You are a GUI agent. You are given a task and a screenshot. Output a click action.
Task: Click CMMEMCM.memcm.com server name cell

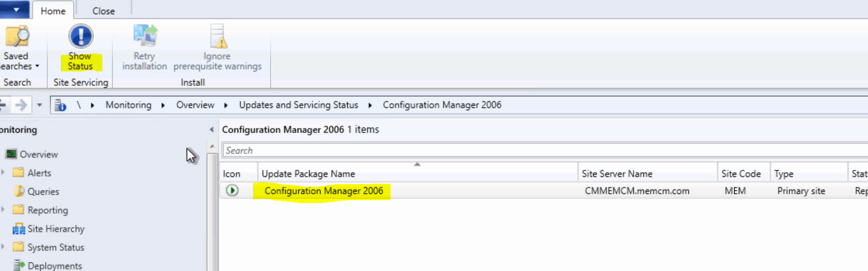pyautogui.click(x=637, y=191)
